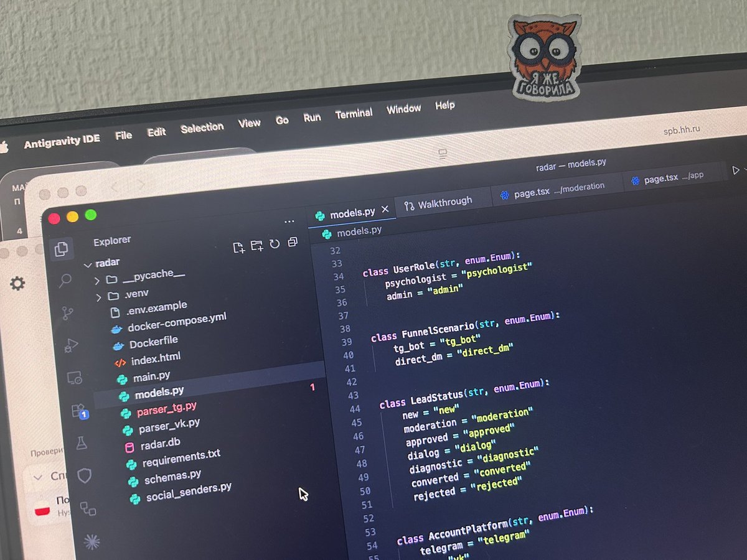Click the Explorer panel title
The image size is (747, 560).
[113, 240]
